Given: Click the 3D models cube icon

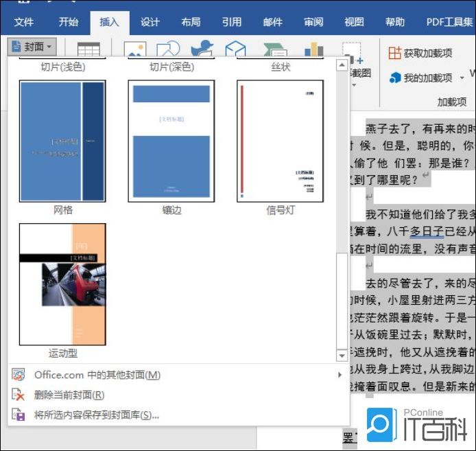Looking at the screenshot, I should point(235,49).
